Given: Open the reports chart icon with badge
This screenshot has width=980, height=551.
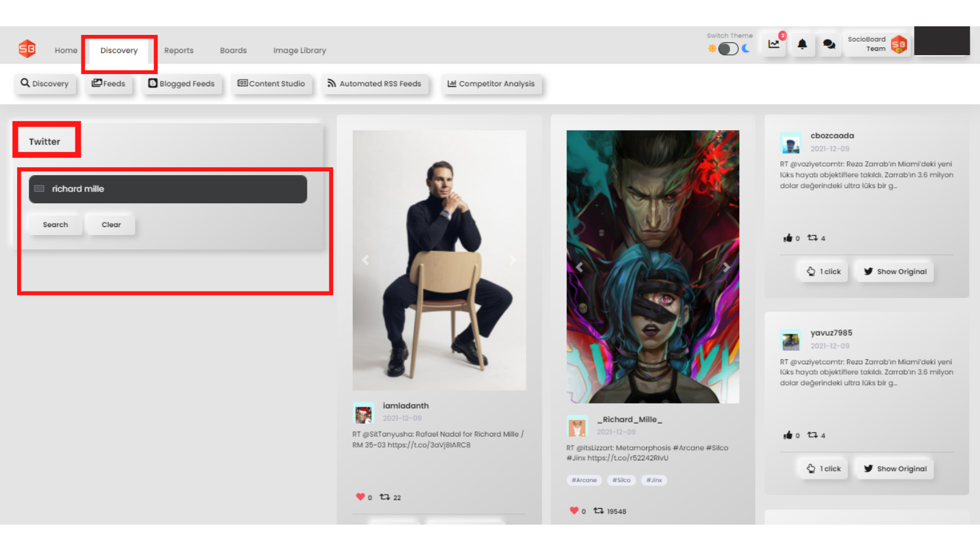Looking at the screenshot, I should pyautogui.click(x=774, y=44).
